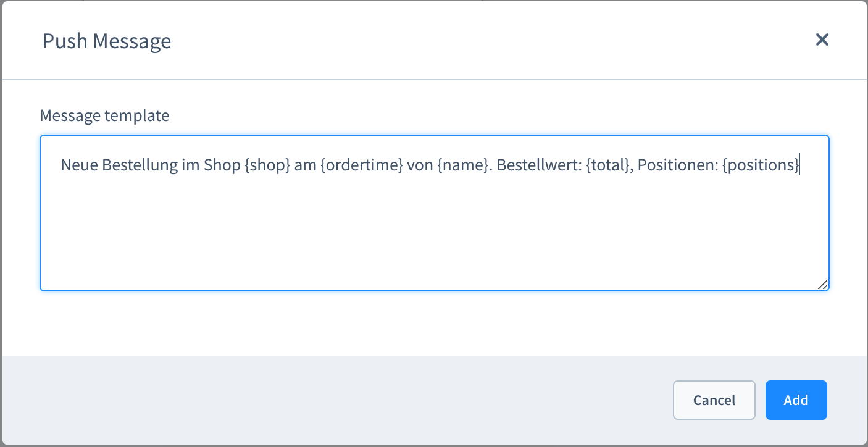Place cursor in the {shop} placeholder
Image resolution: width=868 pixels, height=447 pixels.
click(x=268, y=165)
